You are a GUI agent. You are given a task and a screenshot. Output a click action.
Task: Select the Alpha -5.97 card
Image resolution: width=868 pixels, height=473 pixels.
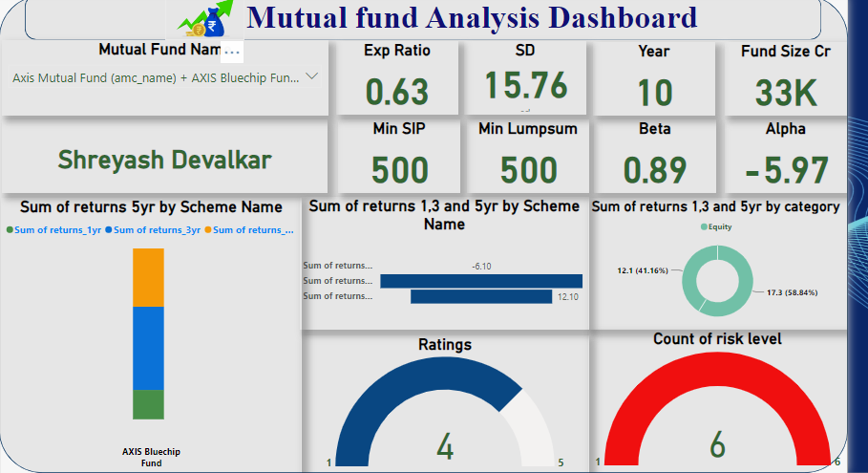tap(785, 156)
